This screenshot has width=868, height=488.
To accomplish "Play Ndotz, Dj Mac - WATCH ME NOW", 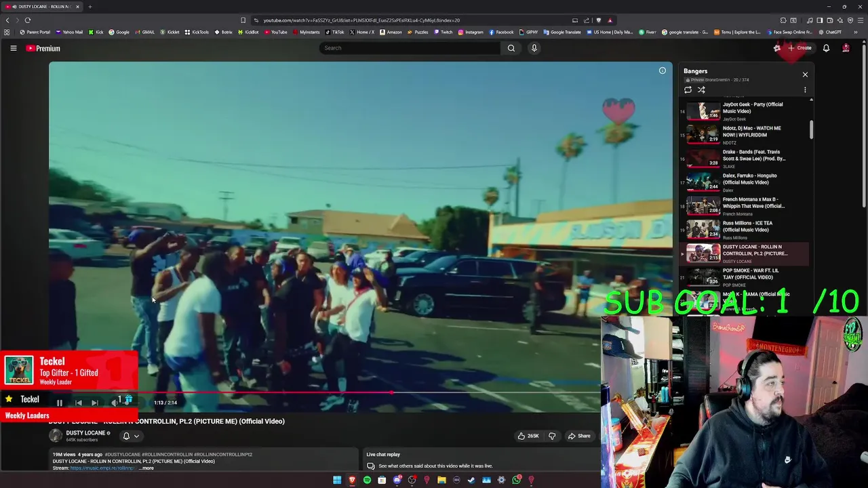I will 745,135.
